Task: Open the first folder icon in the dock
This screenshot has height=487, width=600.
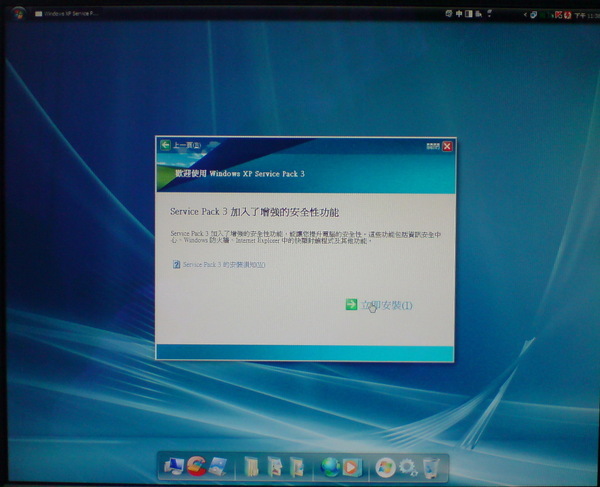Action: (251, 466)
